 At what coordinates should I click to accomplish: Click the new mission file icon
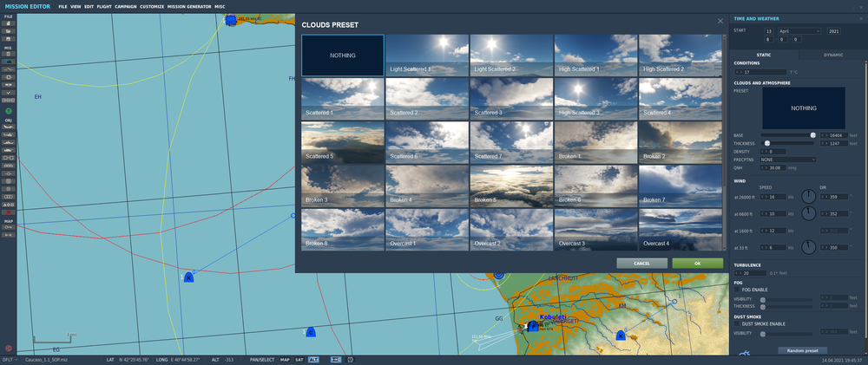tap(9, 23)
